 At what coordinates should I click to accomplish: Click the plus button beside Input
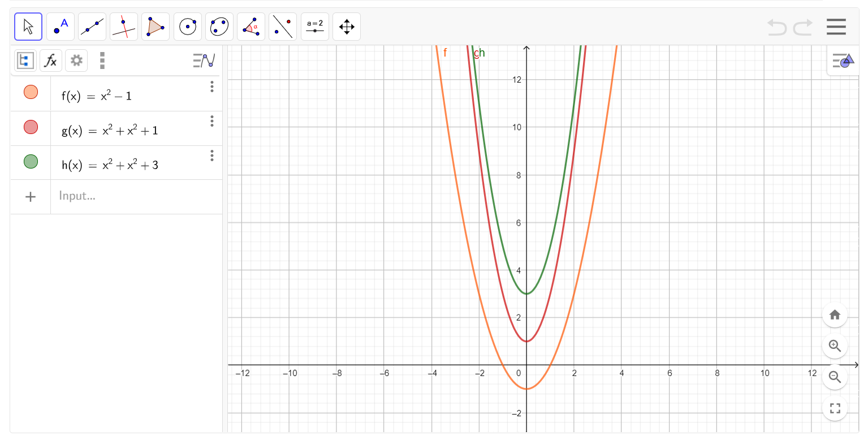31,197
